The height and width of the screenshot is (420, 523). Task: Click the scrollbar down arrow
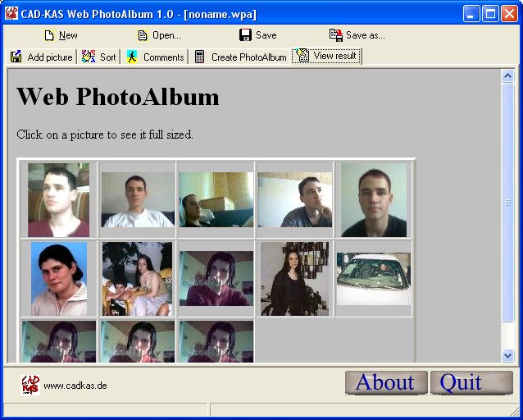coord(507,355)
